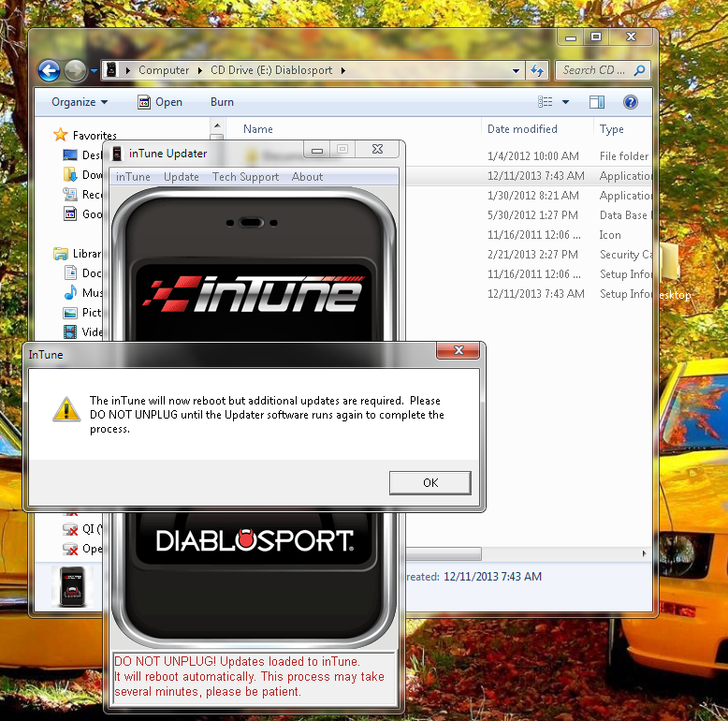Image resolution: width=728 pixels, height=721 pixels.
Task: Maximize the Explorer window
Action: point(596,37)
